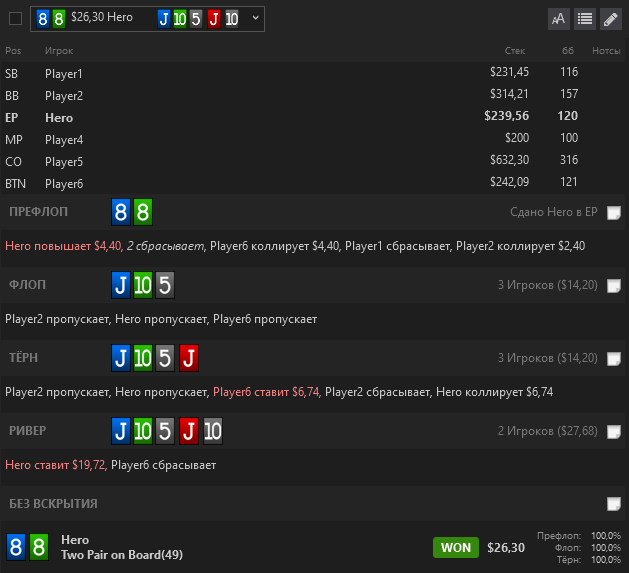The image size is (629, 573).
Task: Click 'Player6 сбрасывает' river action
Action: tap(163, 465)
